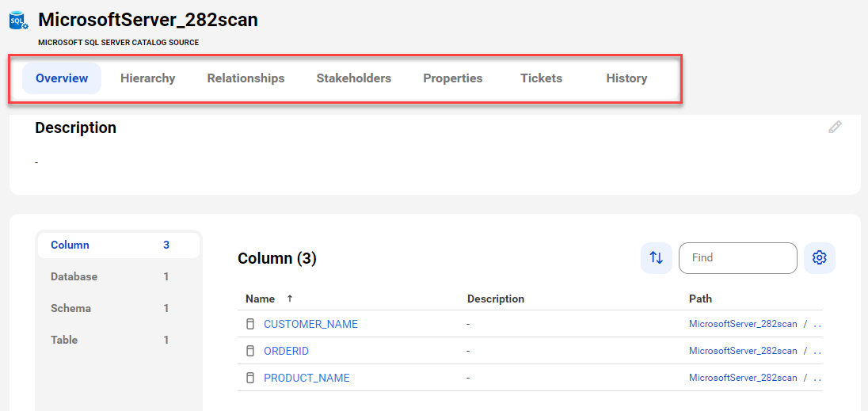Click the Description section heading

[x=76, y=127]
